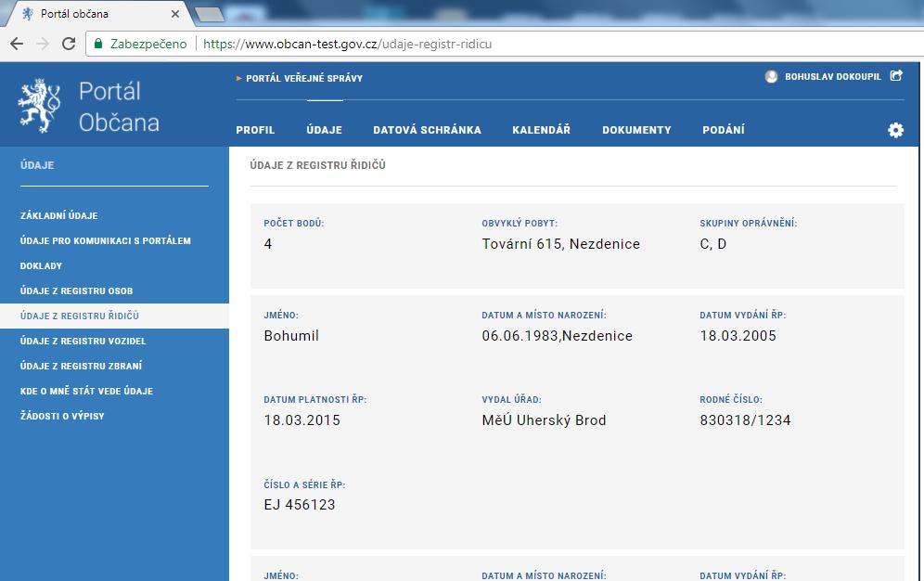Click the licence groups value C, D
The height and width of the screenshot is (581, 924).
(x=713, y=244)
